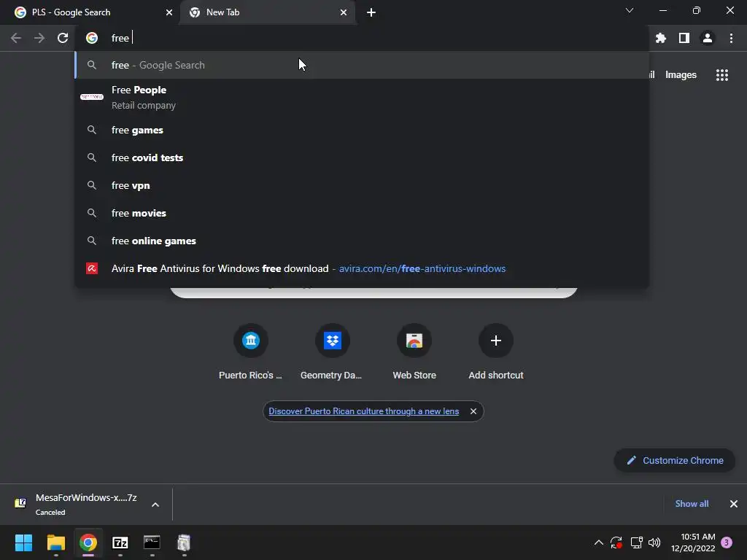Open the Puerto Rico's shortcut tile

coord(251,352)
